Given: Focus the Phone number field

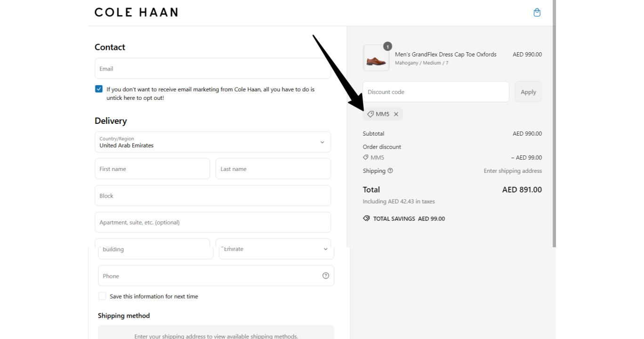Looking at the screenshot, I should tap(216, 276).
